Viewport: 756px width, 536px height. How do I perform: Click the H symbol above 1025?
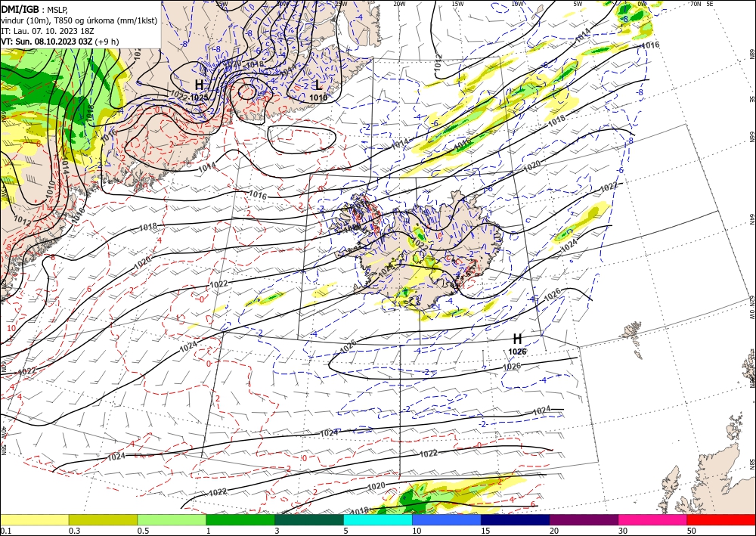[199, 85]
